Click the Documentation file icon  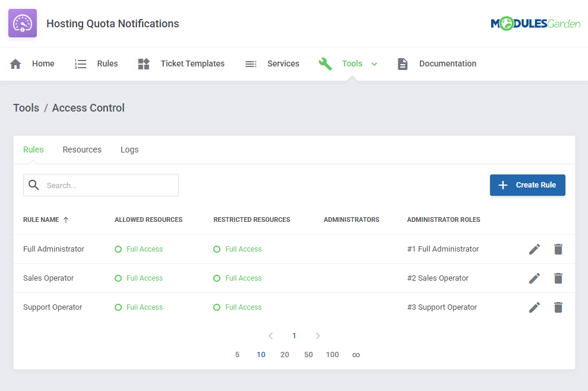[402, 64]
